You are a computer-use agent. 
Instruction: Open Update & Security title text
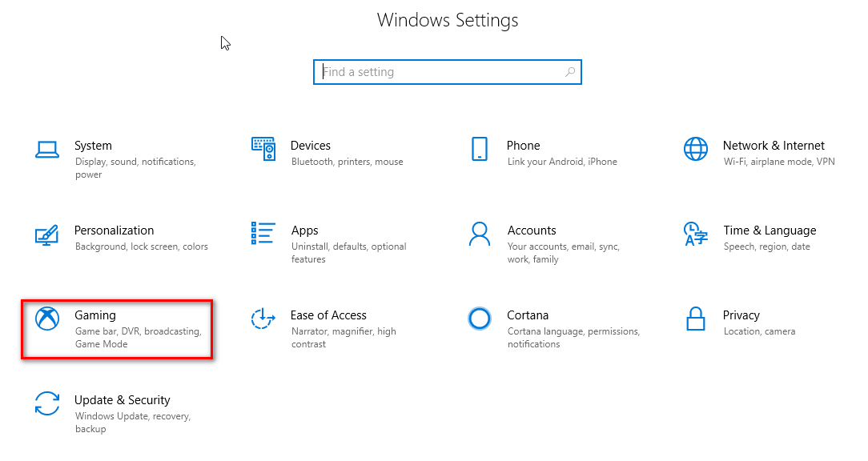pyautogui.click(x=123, y=400)
